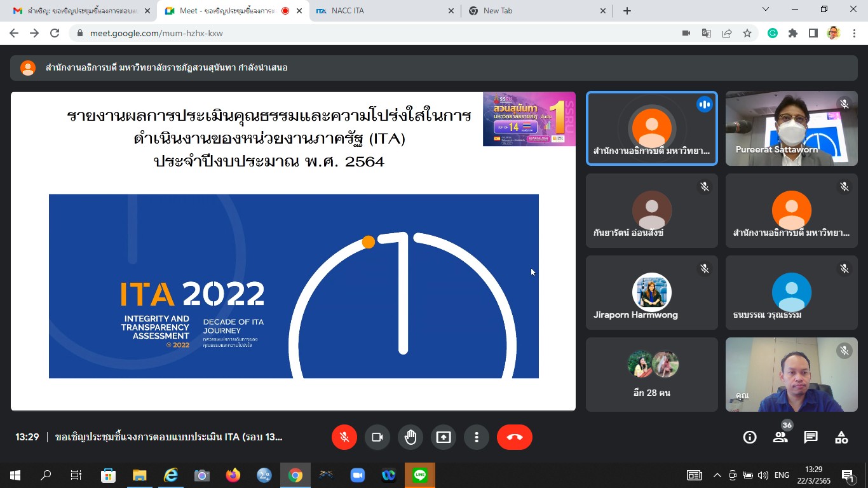Open the chat with everyone panel
The width and height of the screenshot is (868, 488).
(811, 437)
